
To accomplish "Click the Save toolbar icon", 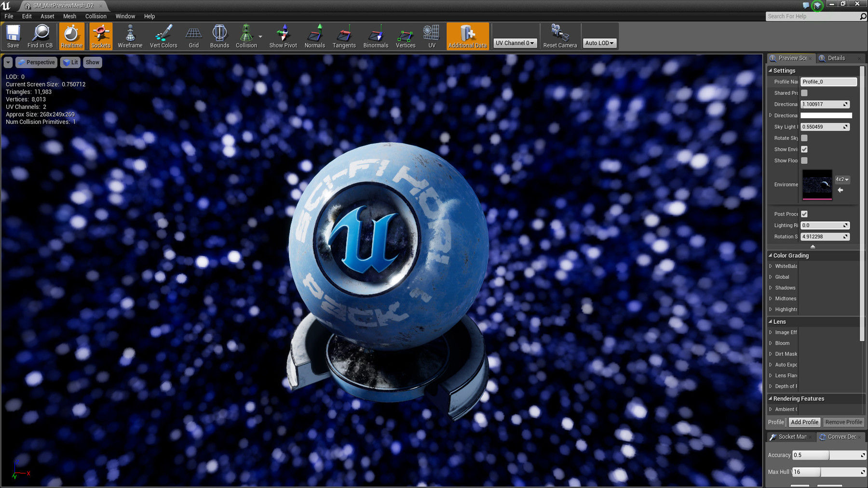I will tap(13, 36).
